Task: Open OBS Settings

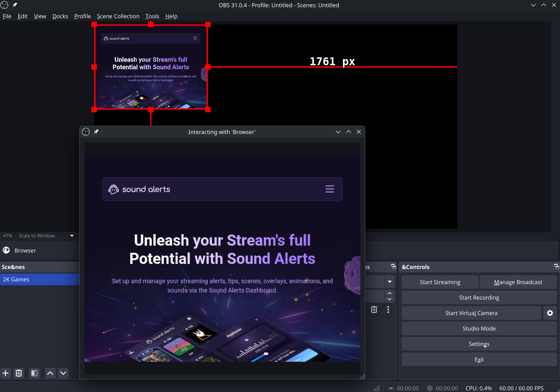Action: [x=479, y=344]
